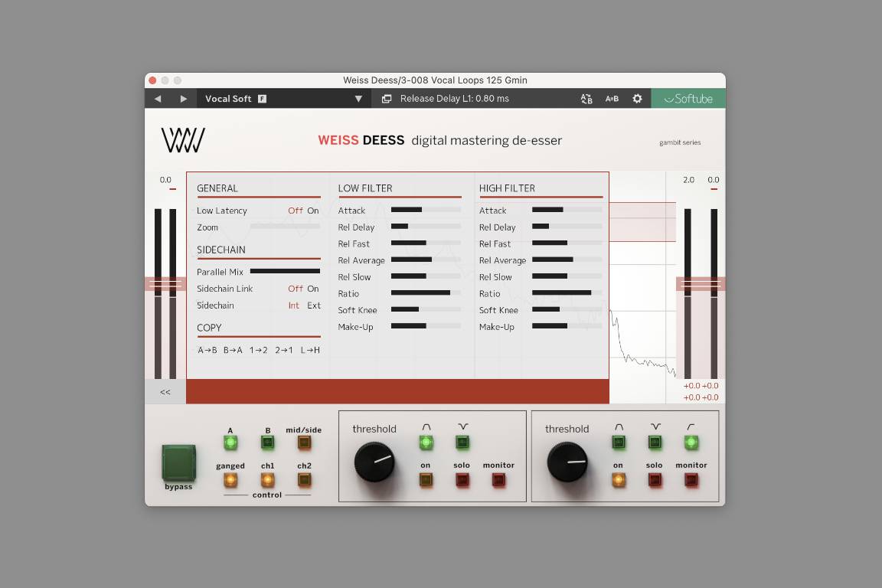Click the LOW FILTER heading
The image size is (882, 588).
[365, 188]
